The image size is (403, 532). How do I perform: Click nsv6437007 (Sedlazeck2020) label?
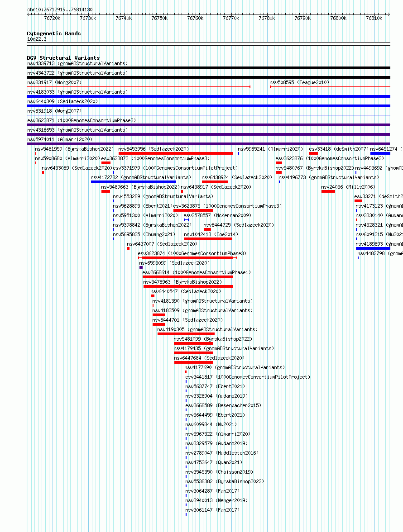[x=162, y=244]
